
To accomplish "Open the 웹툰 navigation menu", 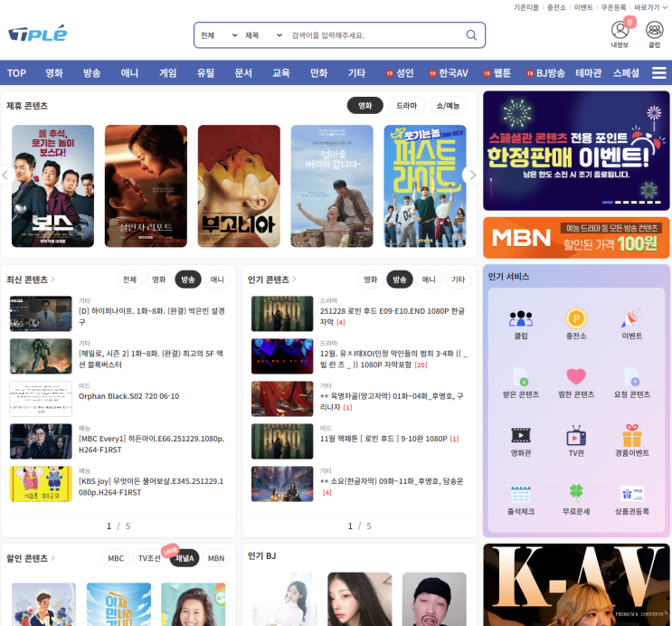I will (x=497, y=73).
